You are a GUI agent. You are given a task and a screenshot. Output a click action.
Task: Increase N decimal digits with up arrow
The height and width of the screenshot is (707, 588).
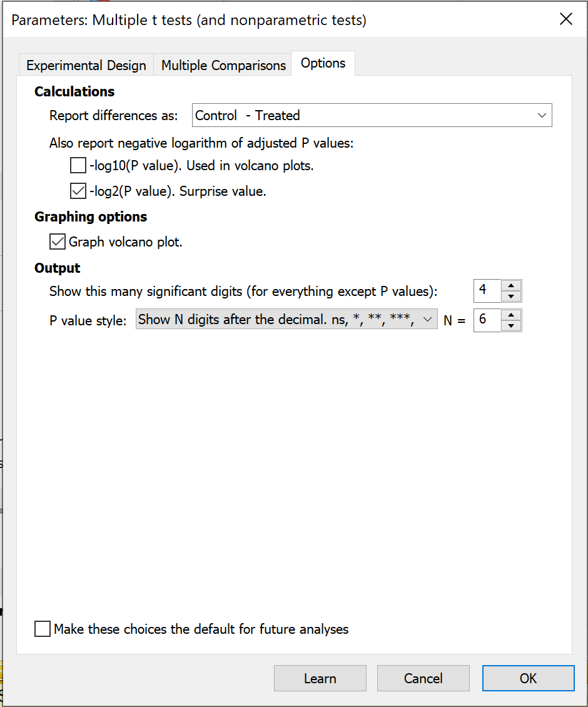tap(511, 315)
